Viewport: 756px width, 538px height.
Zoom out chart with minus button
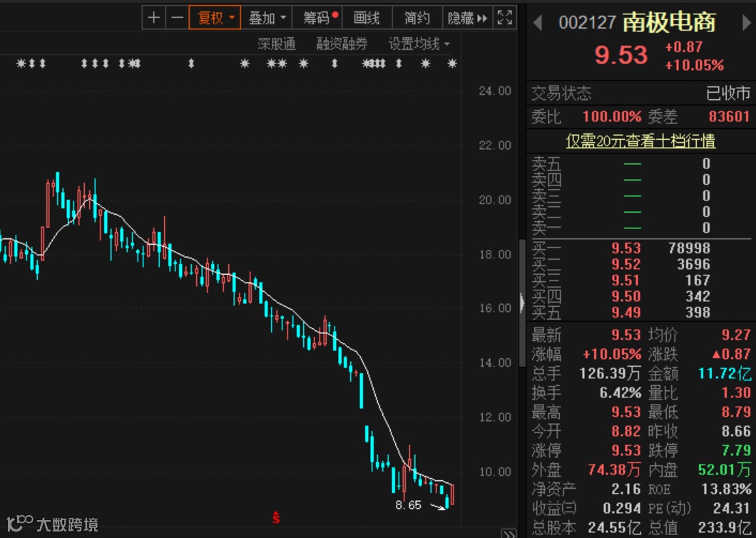coord(177,18)
